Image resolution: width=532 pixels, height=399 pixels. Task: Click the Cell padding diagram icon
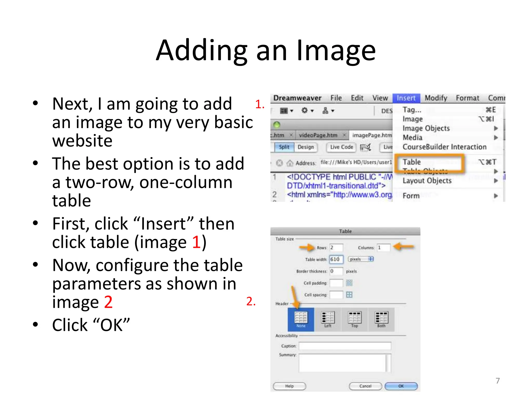coord(349,283)
